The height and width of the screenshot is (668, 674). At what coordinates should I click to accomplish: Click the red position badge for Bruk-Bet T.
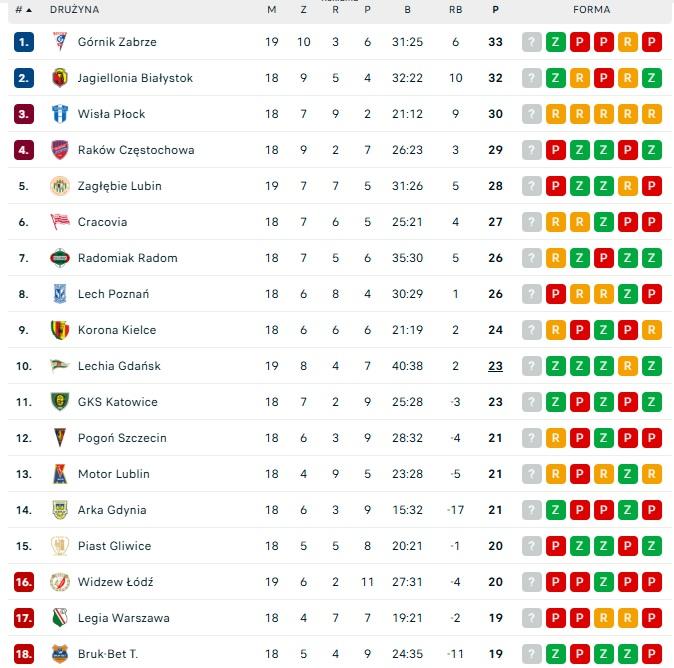(24, 654)
